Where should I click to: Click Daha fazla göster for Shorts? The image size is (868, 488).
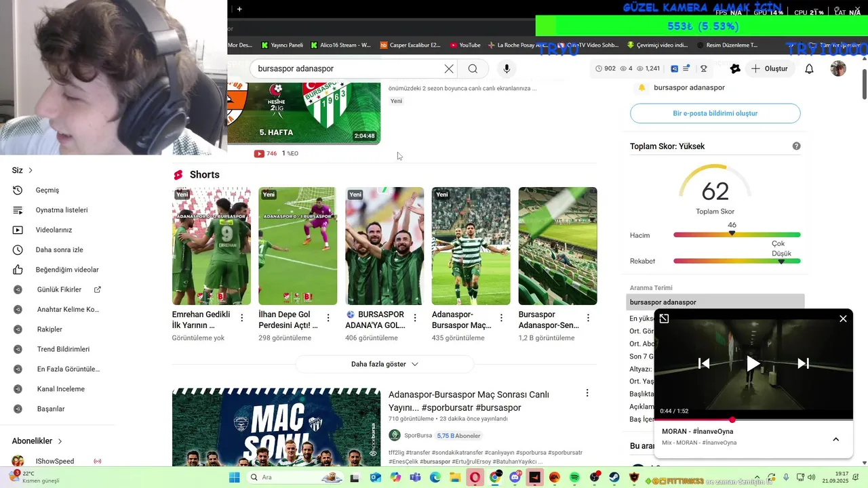[384, 364]
